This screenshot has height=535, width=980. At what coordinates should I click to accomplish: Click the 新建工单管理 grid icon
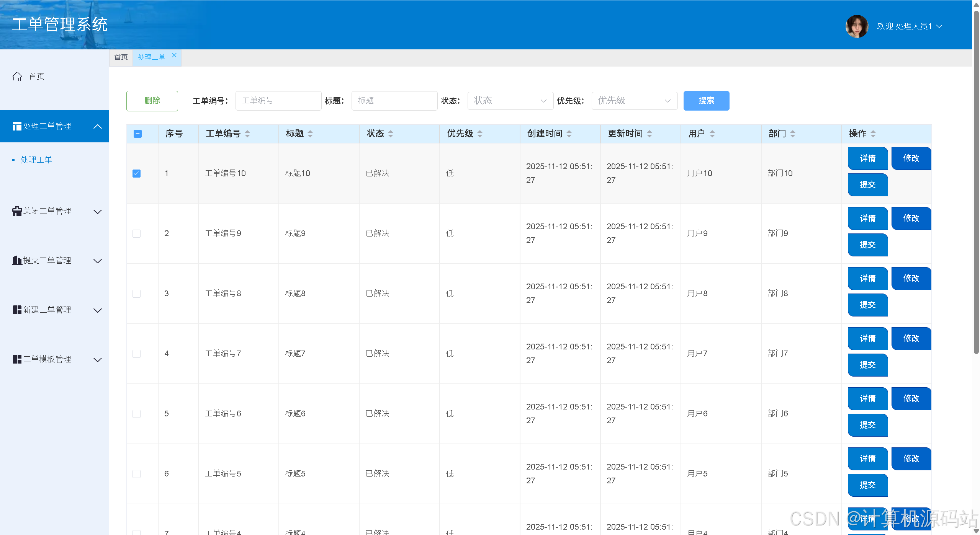tap(17, 310)
